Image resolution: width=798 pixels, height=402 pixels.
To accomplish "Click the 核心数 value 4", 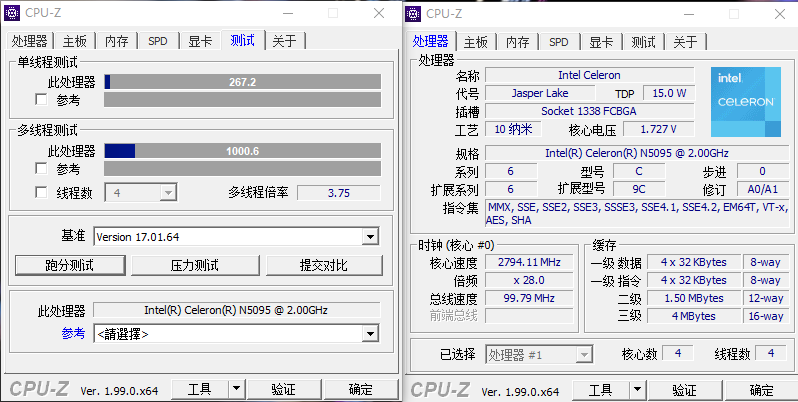I will coord(678,353).
